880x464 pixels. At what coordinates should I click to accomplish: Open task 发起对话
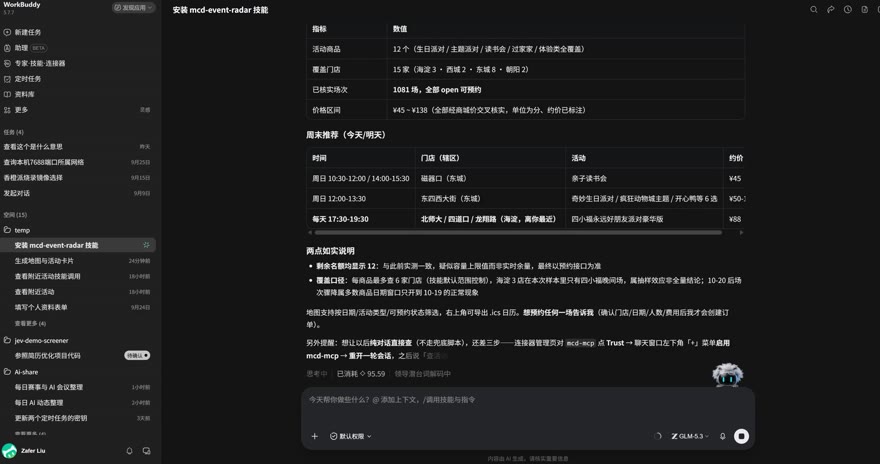(17, 193)
